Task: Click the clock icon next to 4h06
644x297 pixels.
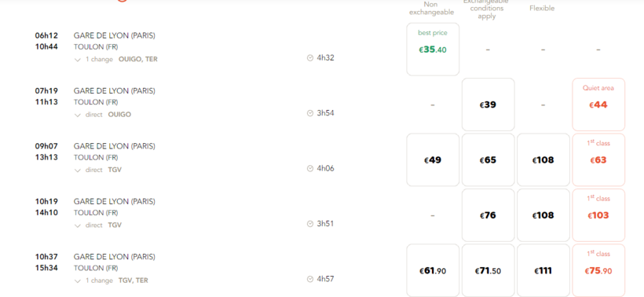Action: pos(310,168)
